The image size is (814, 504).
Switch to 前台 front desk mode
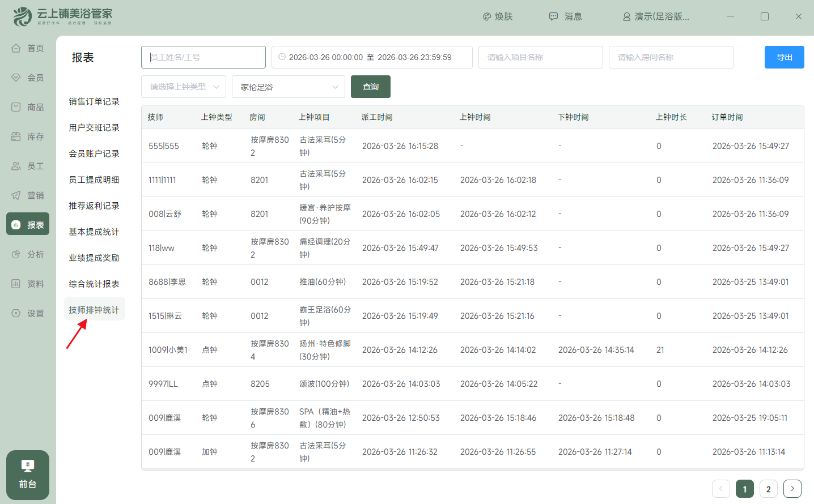coord(27,475)
